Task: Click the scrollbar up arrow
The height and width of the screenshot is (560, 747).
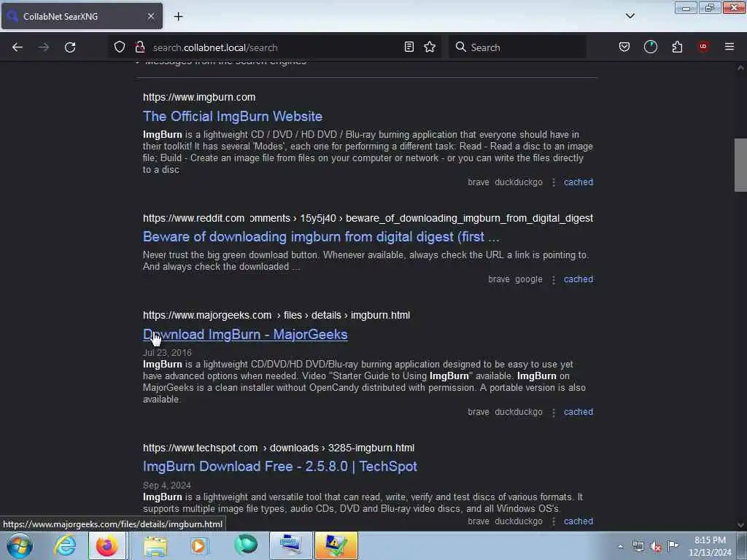Action: (x=740, y=68)
